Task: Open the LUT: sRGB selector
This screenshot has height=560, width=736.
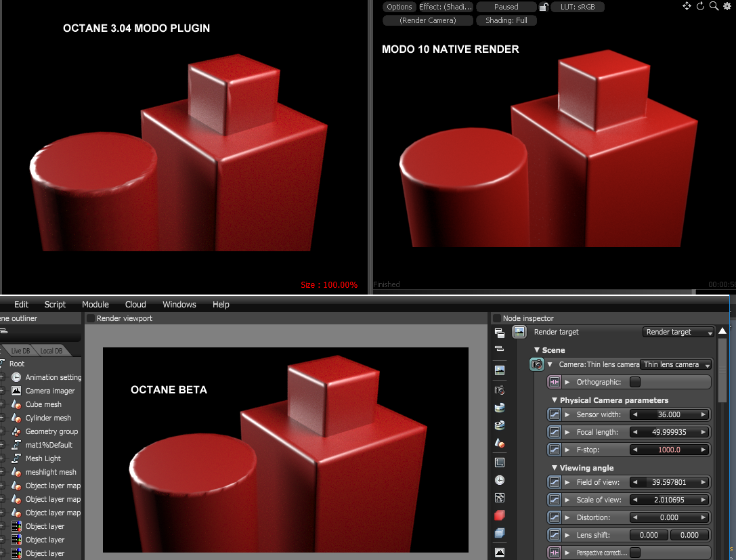Action: click(x=578, y=7)
